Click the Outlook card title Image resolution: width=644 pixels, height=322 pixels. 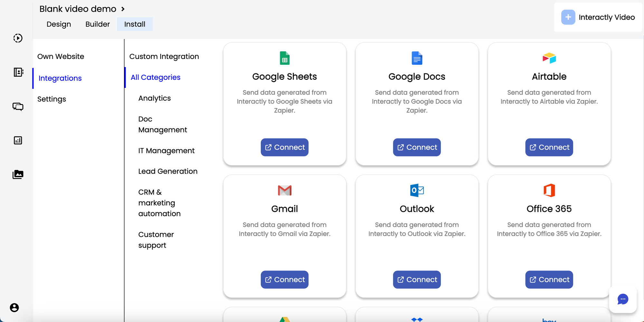pos(417,209)
